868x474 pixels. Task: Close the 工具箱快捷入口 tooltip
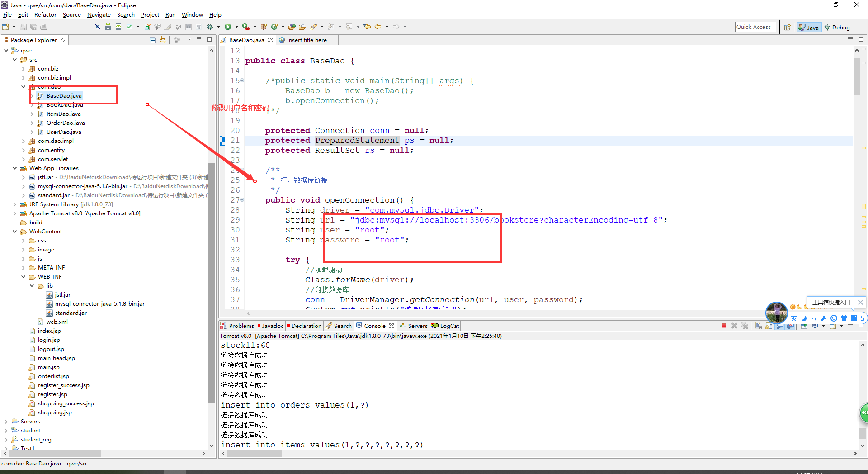(x=860, y=302)
